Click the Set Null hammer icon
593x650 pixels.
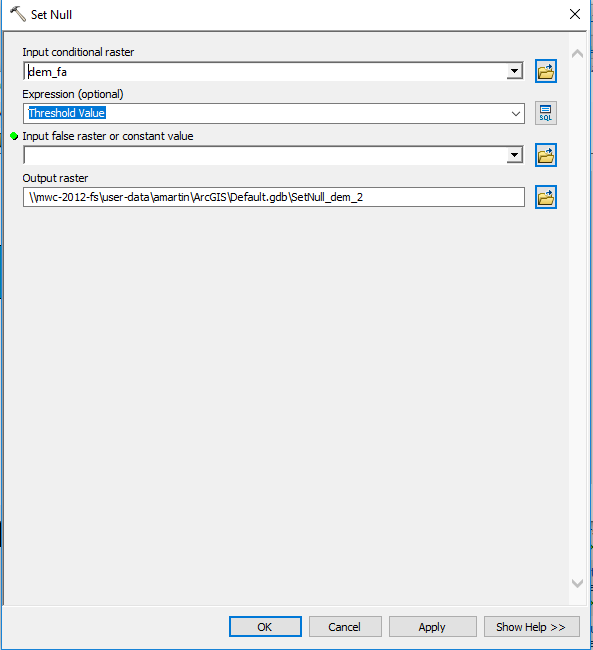click(x=17, y=14)
